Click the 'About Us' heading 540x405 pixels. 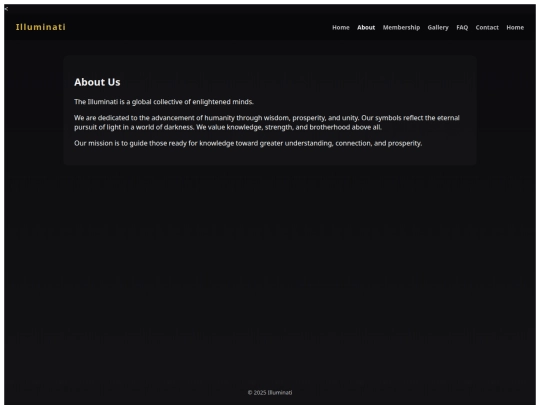click(97, 82)
